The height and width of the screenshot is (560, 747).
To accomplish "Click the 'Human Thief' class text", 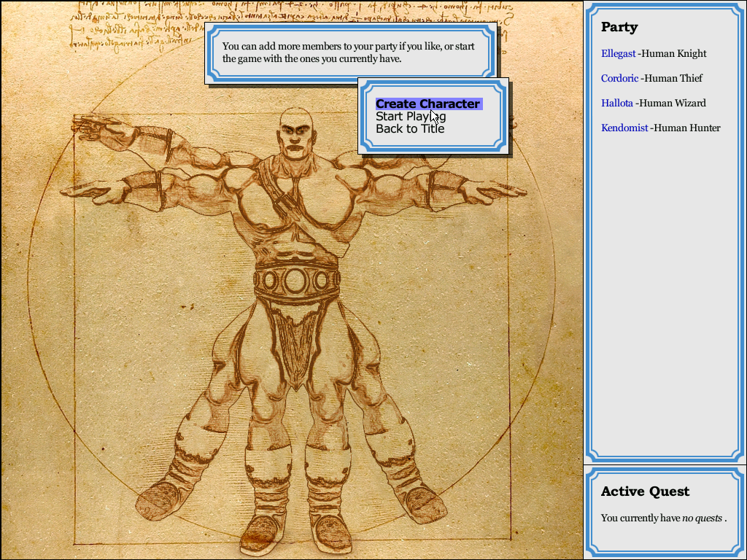I will pos(673,78).
